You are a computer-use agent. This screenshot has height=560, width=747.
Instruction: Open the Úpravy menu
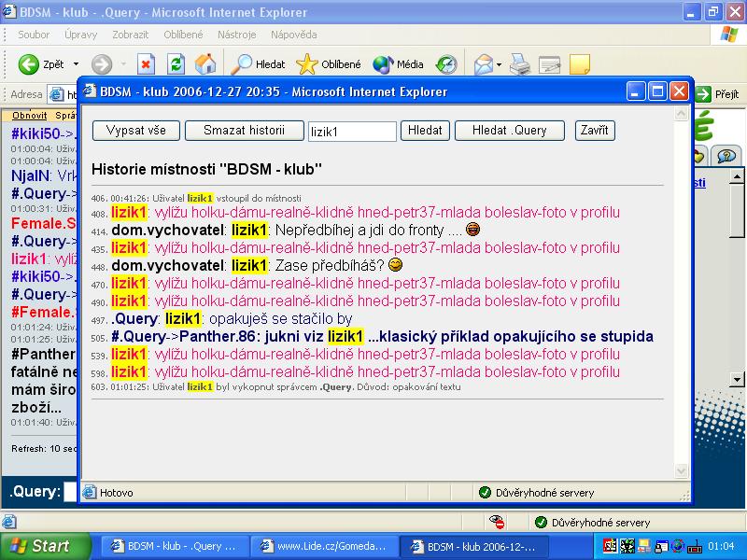pos(80,35)
